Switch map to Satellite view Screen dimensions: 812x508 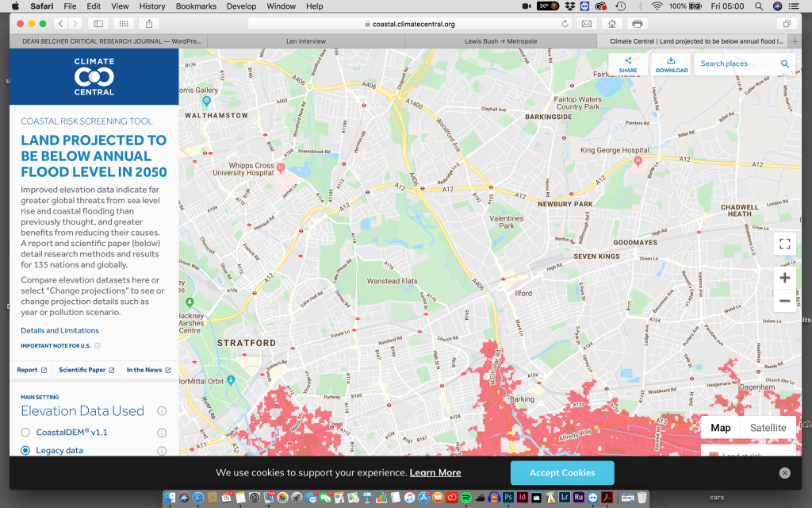768,428
